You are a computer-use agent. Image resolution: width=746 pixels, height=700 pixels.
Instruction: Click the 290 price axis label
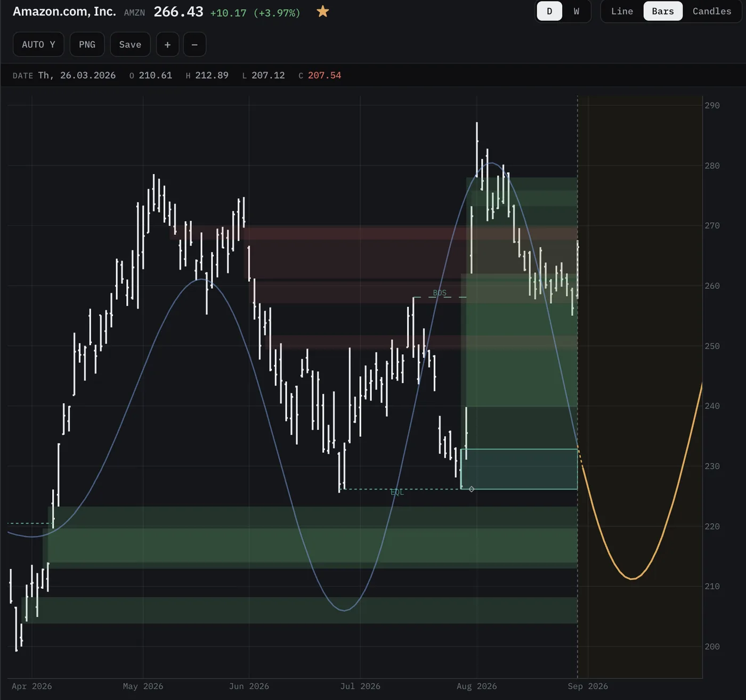712,105
